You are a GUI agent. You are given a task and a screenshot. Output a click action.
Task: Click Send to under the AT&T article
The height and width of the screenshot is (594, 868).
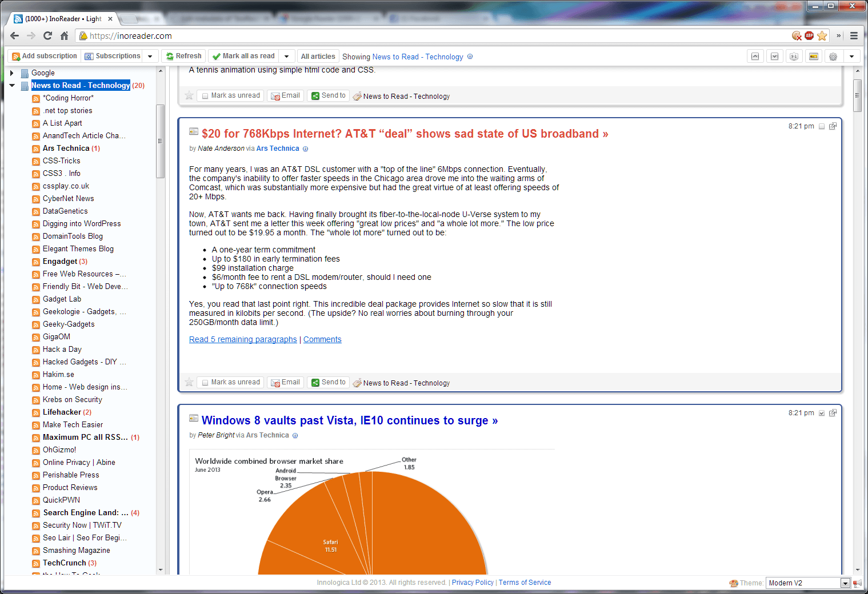click(329, 382)
